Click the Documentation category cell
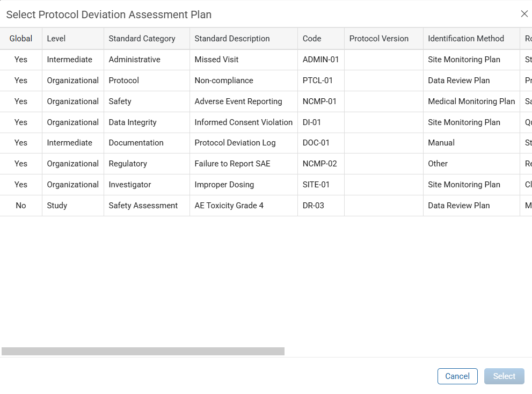Image resolution: width=532 pixels, height=394 pixels. tap(147, 143)
